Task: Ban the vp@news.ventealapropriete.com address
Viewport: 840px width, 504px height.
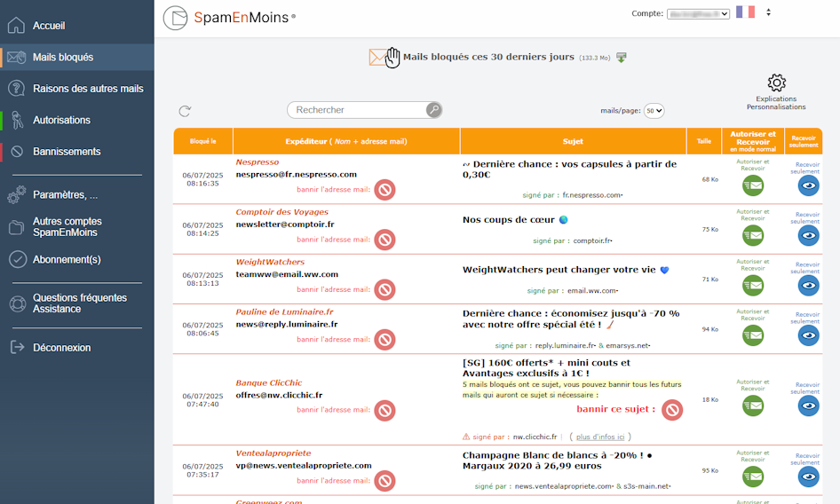Action: click(384, 481)
